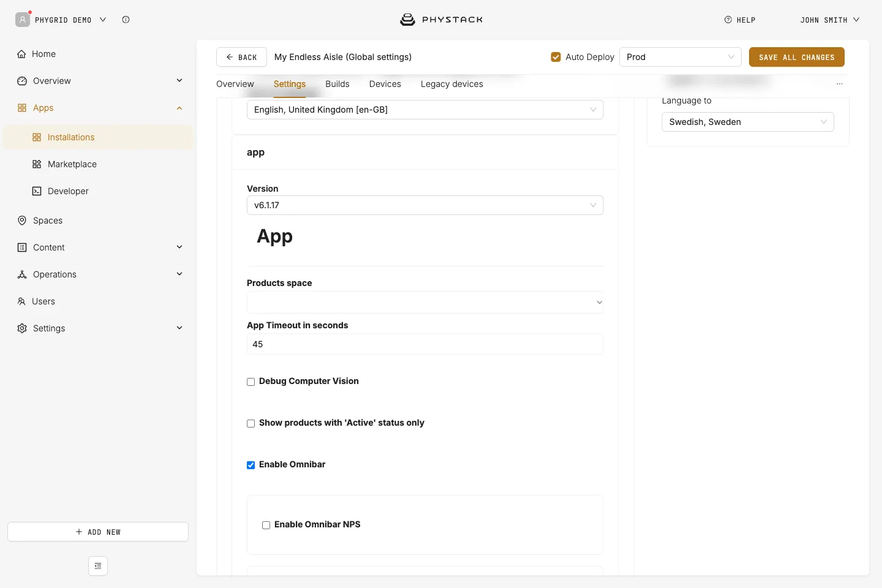Expand the Operations section chevron
The image size is (882, 588).
click(x=179, y=274)
